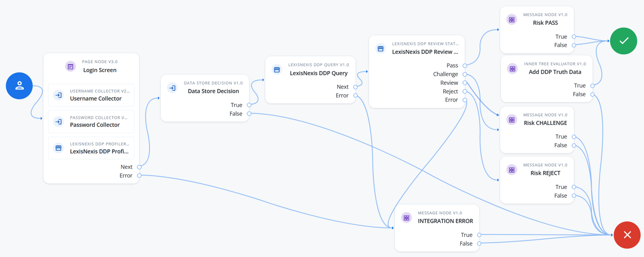Select the Add DDP Truth Data title
The height and width of the screenshot is (257, 644).
click(555, 72)
